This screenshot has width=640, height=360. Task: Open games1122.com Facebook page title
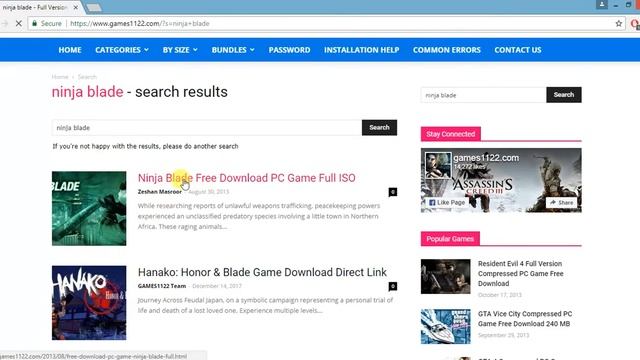coord(486,158)
